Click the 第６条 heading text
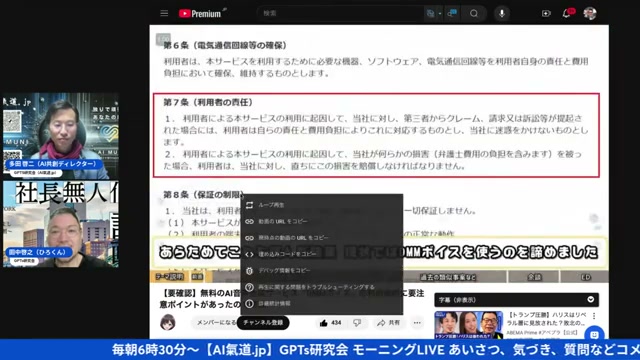Viewport: 640px width, 360px height. pyautogui.click(x=225, y=45)
